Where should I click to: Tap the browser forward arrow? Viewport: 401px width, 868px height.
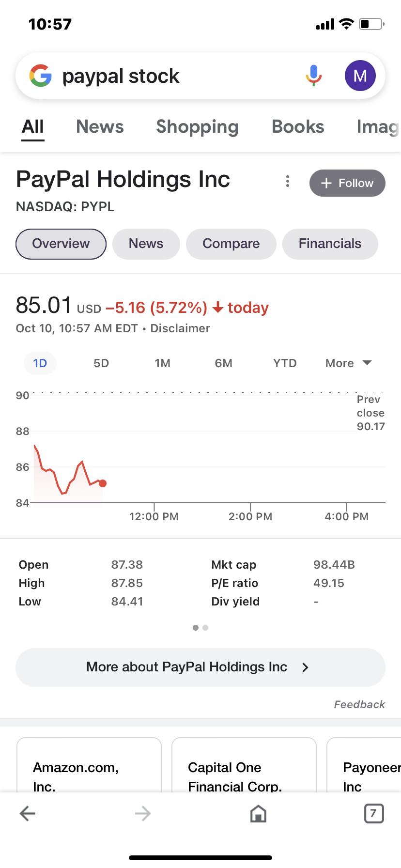143,813
